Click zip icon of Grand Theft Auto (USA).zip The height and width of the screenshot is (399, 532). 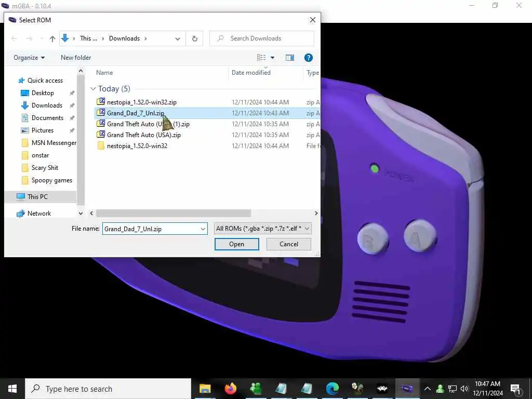tap(100, 135)
